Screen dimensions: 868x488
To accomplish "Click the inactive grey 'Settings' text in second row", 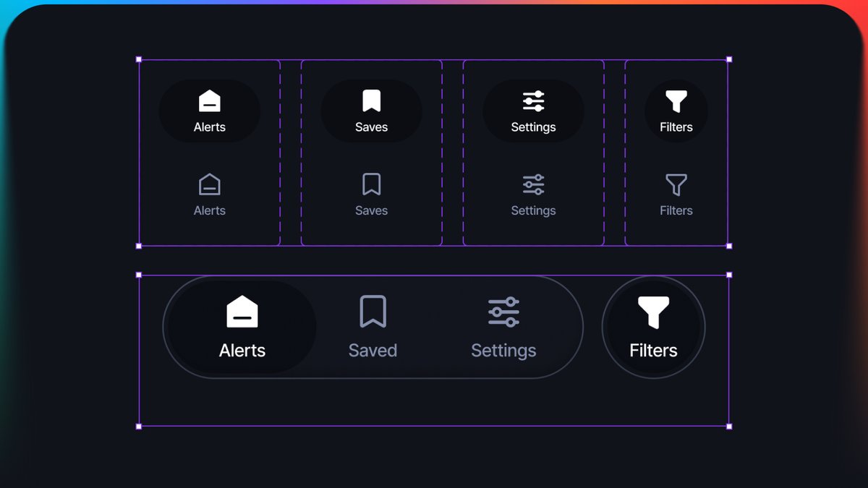I will pos(534,212).
